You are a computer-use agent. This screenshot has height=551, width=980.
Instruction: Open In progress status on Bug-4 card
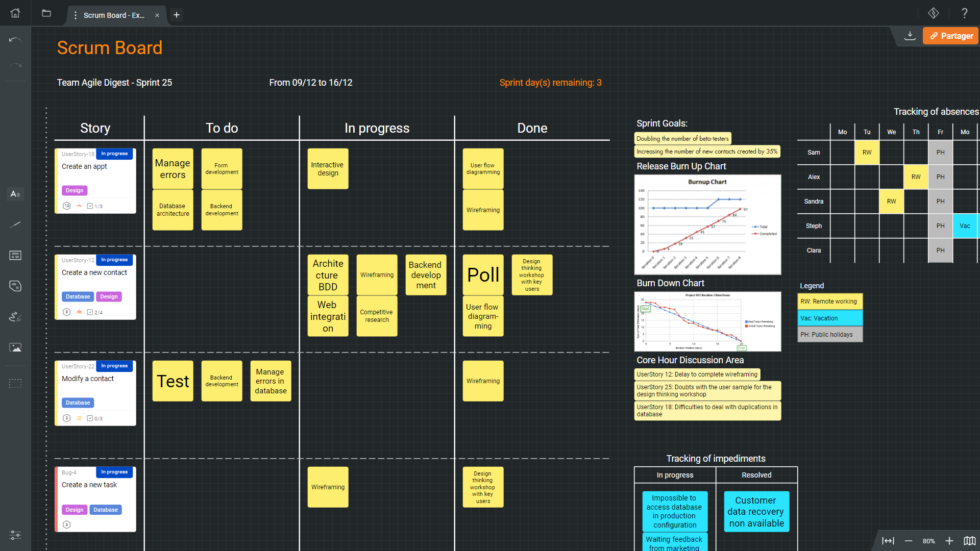click(x=114, y=472)
